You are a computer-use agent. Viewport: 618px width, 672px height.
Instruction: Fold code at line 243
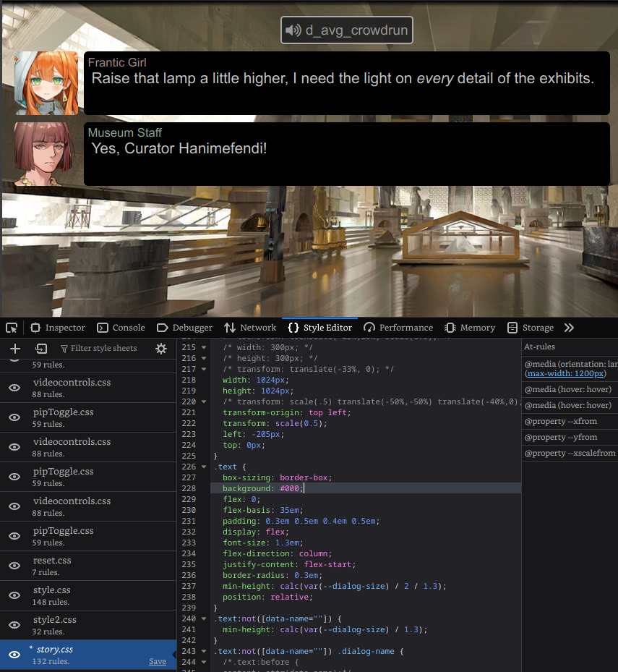coord(204,651)
